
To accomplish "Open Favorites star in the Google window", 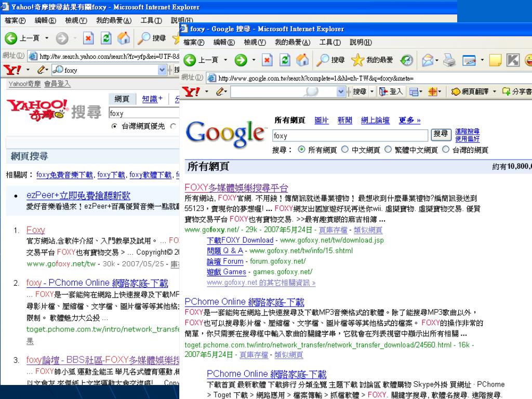I will pyautogui.click(x=357, y=60).
